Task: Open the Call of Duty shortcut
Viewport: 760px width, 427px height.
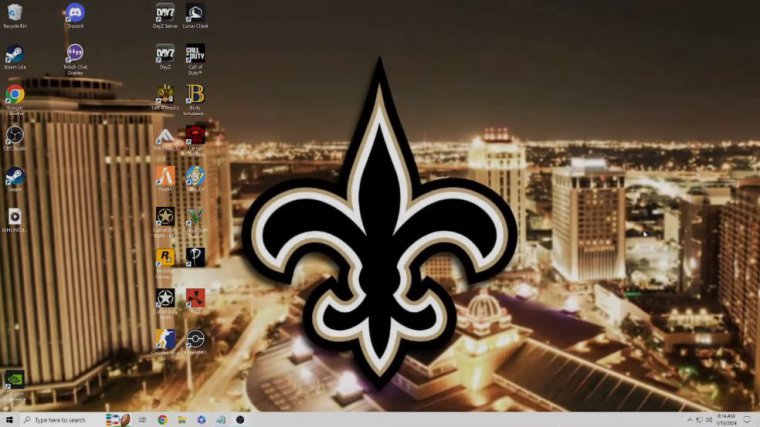Action: pyautogui.click(x=196, y=53)
